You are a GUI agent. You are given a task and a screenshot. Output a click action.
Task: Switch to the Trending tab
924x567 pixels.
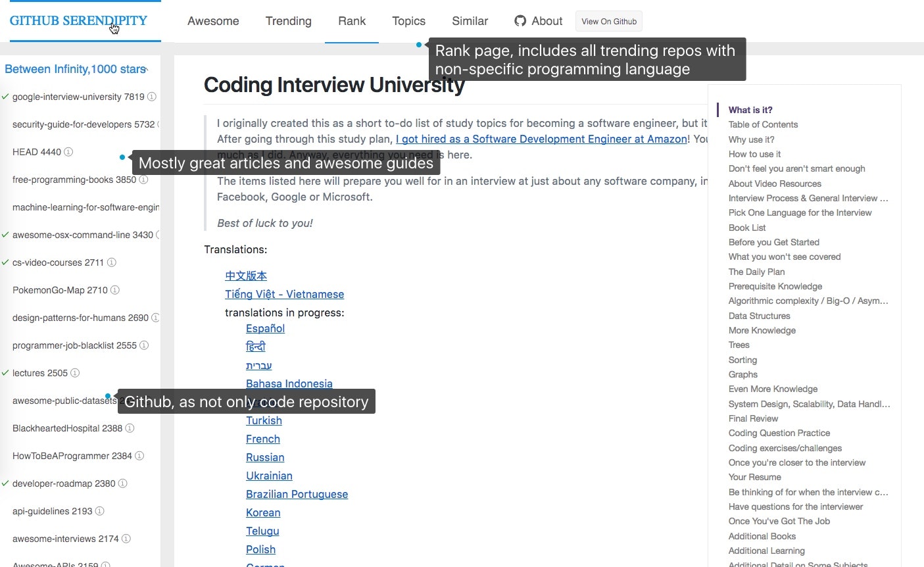pos(288,20)
